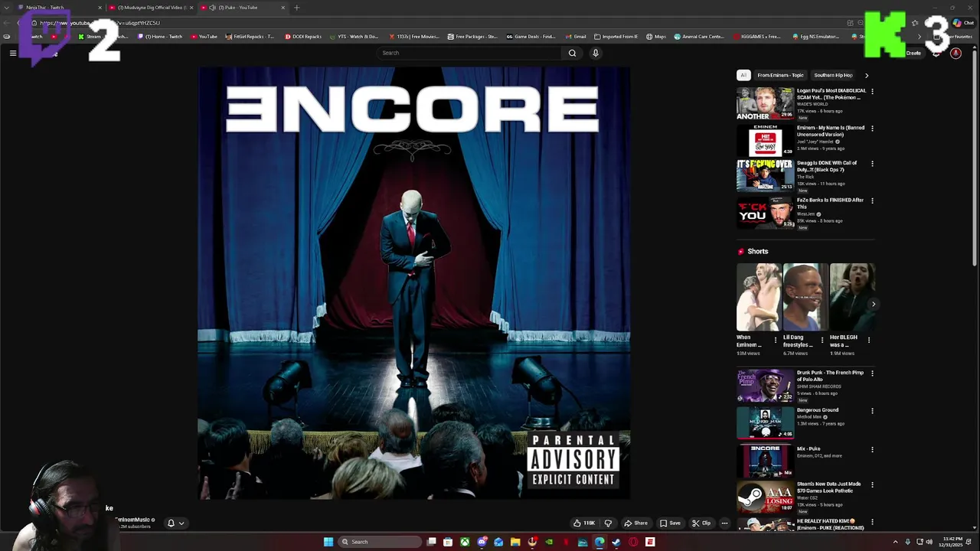
Task: Click the Windows taskbar search box
Action: 380,542
